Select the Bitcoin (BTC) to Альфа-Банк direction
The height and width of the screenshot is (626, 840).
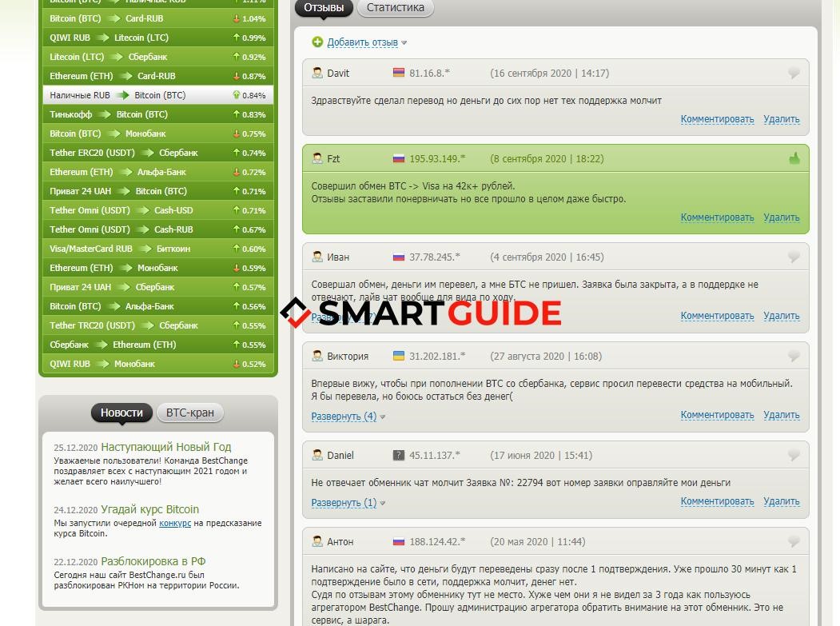click(158, 306)
